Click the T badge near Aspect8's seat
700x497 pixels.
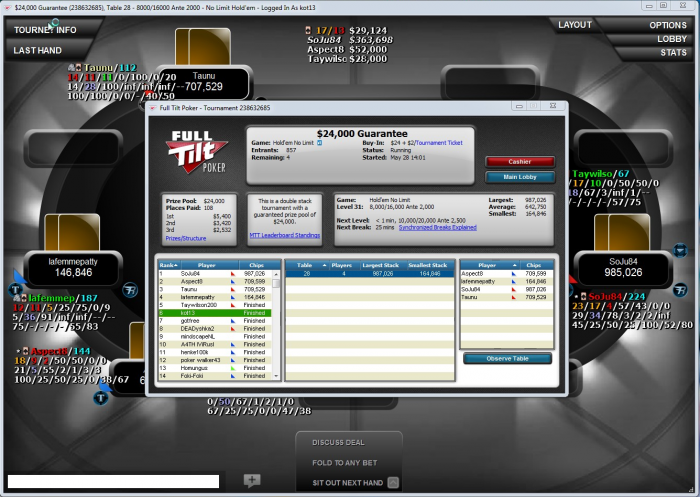(101, 397)
